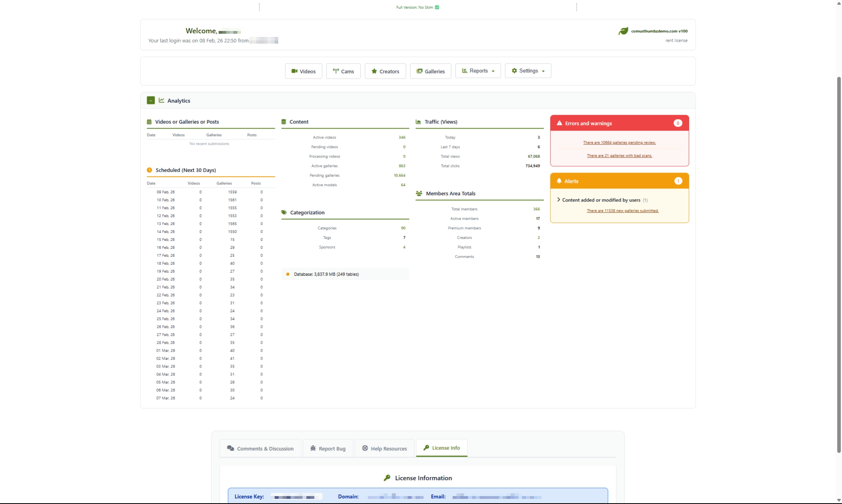Collapse the Analytics panel with minus button
842x504 pixels.
click(x=151, y=100)
